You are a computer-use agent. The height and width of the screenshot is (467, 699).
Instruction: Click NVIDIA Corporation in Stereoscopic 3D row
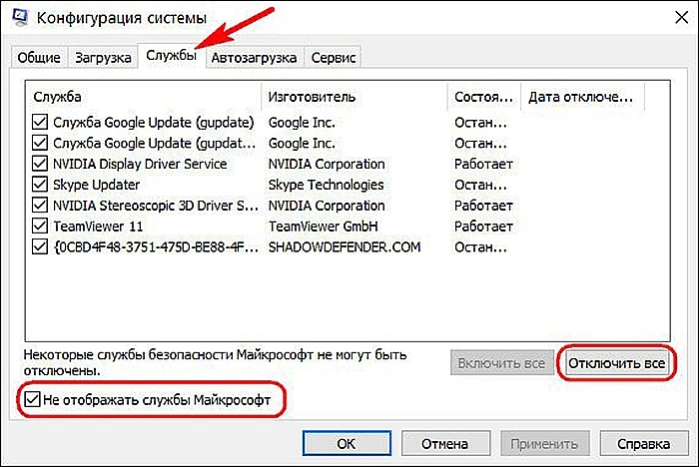click(327, 205)
